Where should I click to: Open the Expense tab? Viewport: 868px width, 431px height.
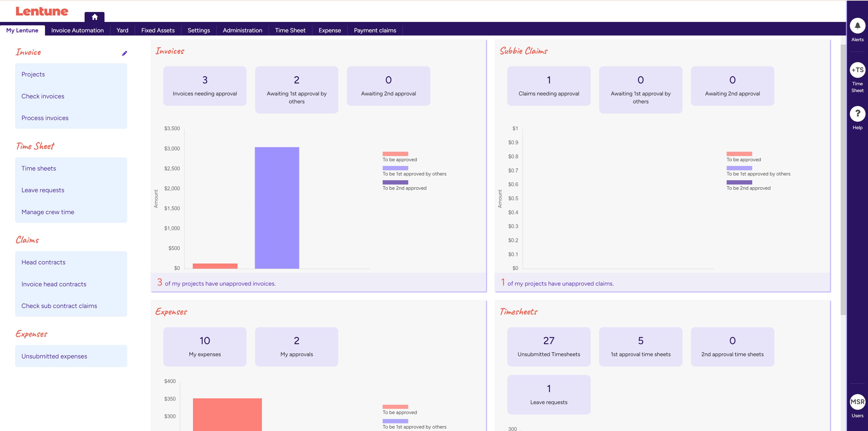coord(330,30)
